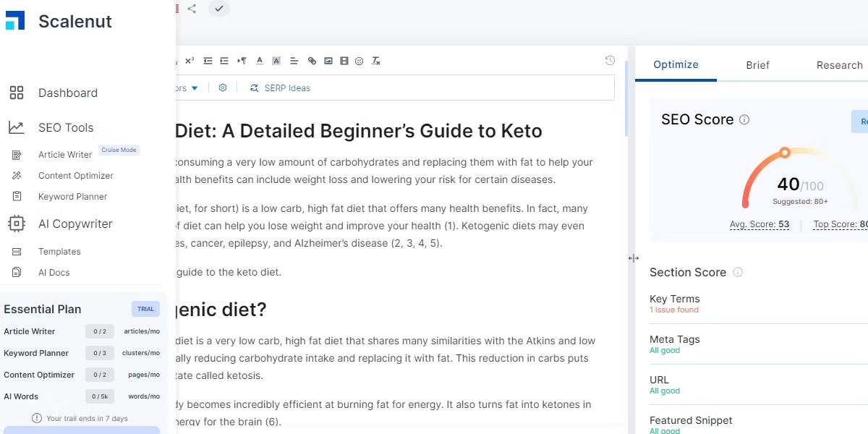Expand Meta Tags section score
Image resolution: width=868 pixels, height=434 pixels.
tap(759, 344)
